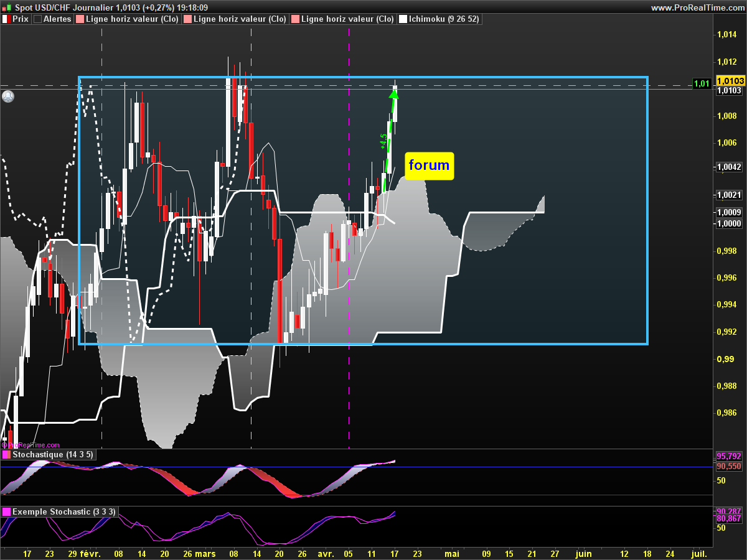Click the 1,008 price axis value

pyautogui.click(x=727, y=116)
